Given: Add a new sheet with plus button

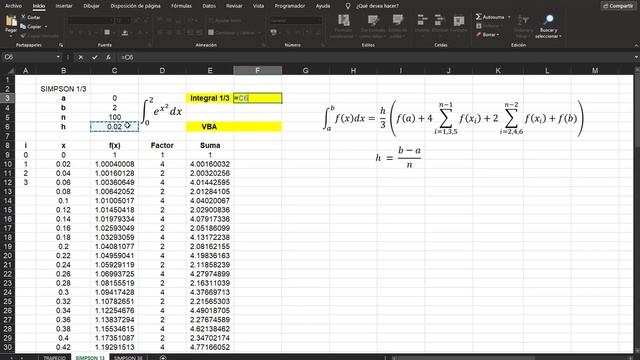Looking at the screenshot, I should tap(163, 358).
